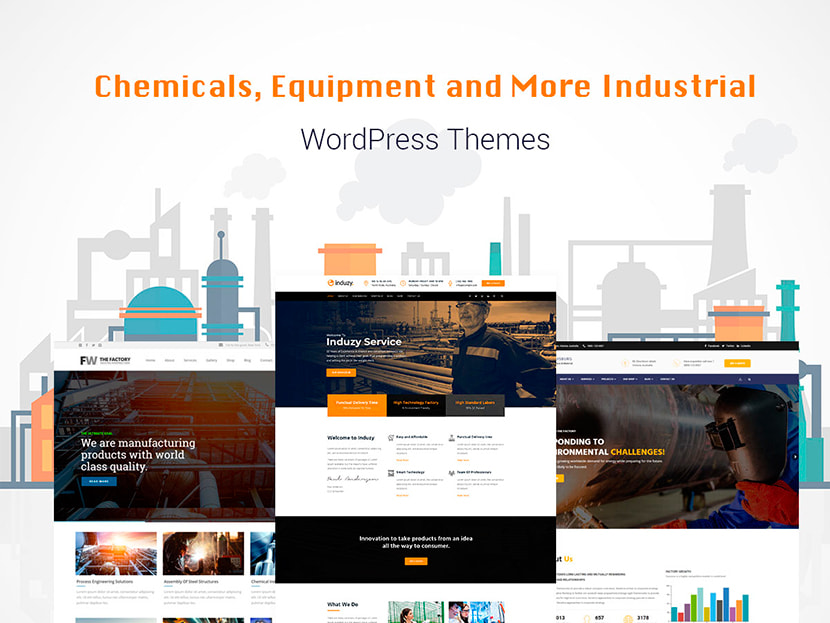Click the search icon in the blue navigation bar
This screenshot has height=623, width=830.
[x=750, y=379]
